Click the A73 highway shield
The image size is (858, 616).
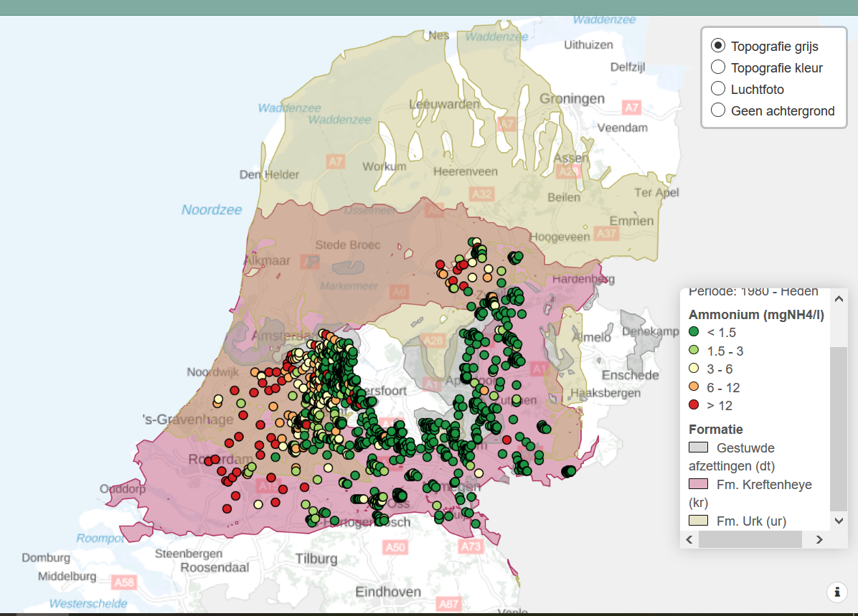pos(471,547)
